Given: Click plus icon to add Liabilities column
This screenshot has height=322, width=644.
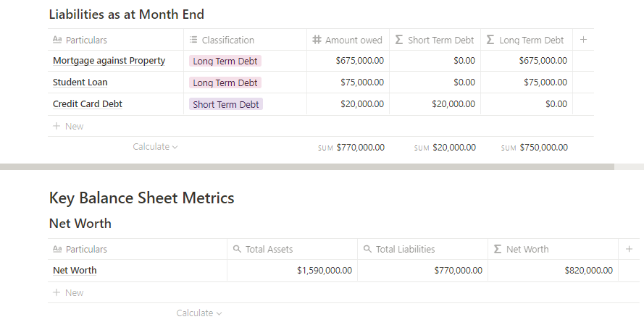Looking at the screenshot, I should pyautogui.click(x=583, y=40).
